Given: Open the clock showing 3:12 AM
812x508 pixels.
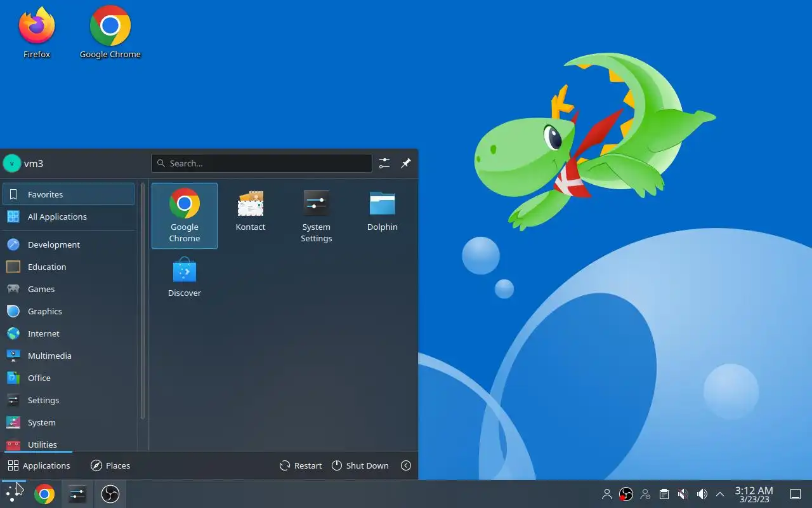Looking at the screenshot, I should (754, 494).
